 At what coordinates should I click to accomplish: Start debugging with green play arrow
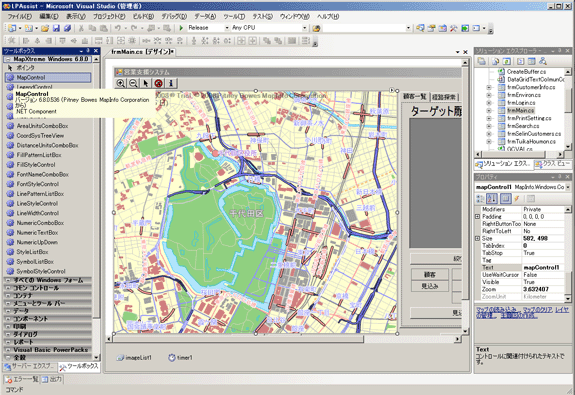point(181,28)
